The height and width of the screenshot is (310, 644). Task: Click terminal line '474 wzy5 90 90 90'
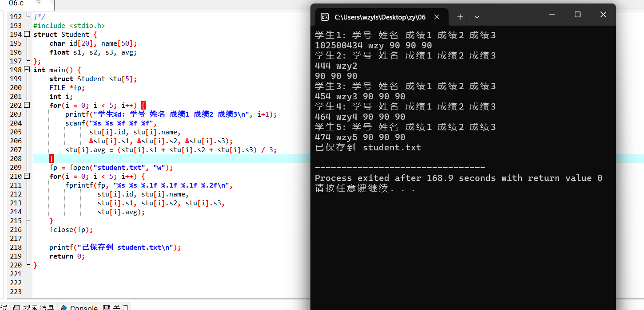point(360,137)
